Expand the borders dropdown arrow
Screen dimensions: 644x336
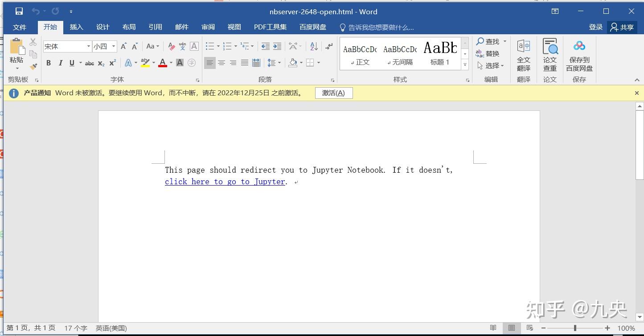point(319,63)
